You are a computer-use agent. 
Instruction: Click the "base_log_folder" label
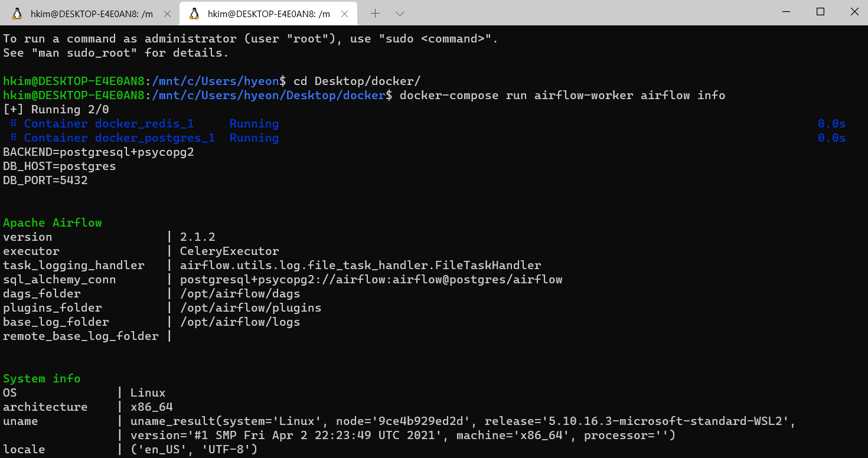[x=56, y=322]
